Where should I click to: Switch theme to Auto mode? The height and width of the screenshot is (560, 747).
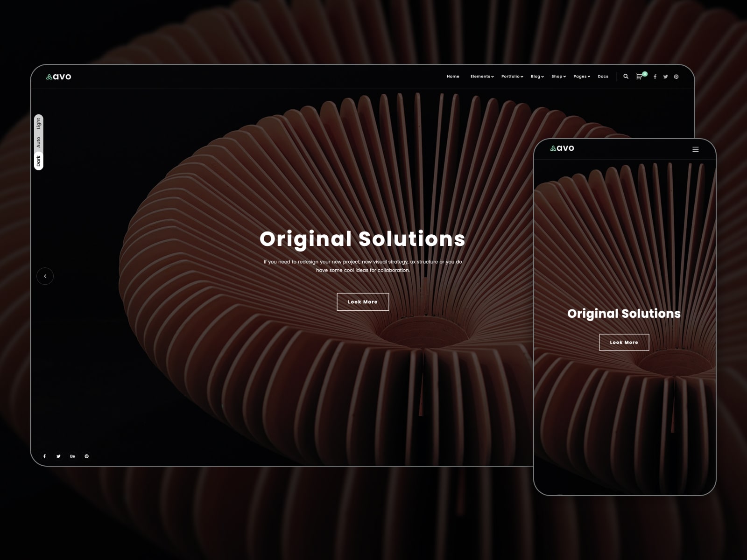[39, 142]
